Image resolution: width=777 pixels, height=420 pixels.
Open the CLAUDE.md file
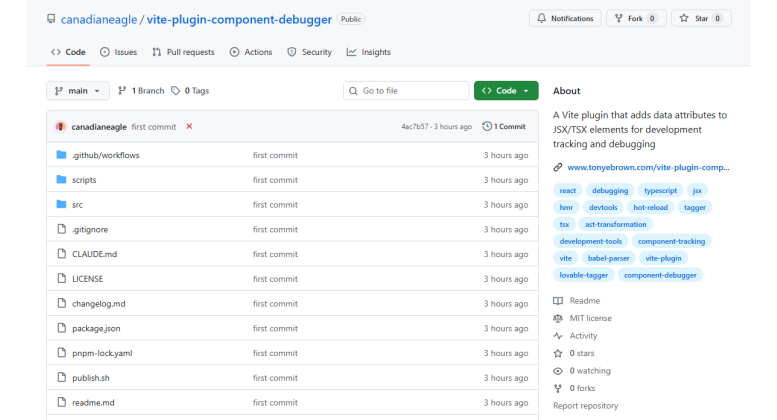95,254
